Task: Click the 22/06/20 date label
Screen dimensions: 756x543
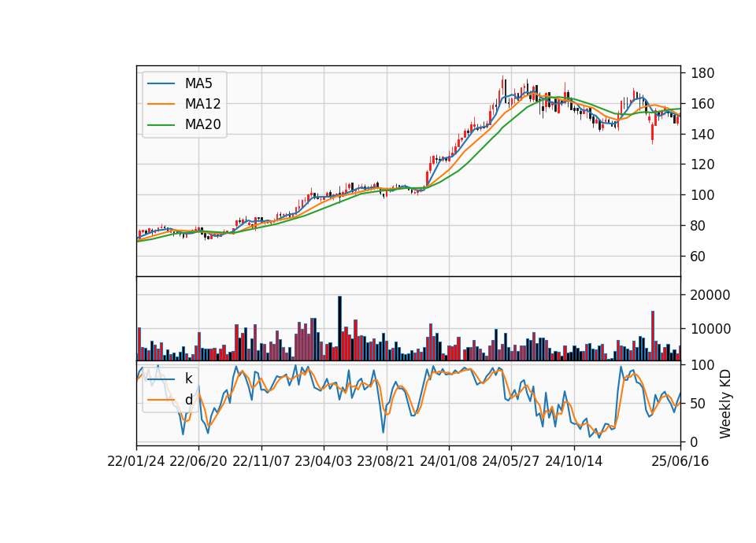Action: pyautogui.click(x=198, y=461)
